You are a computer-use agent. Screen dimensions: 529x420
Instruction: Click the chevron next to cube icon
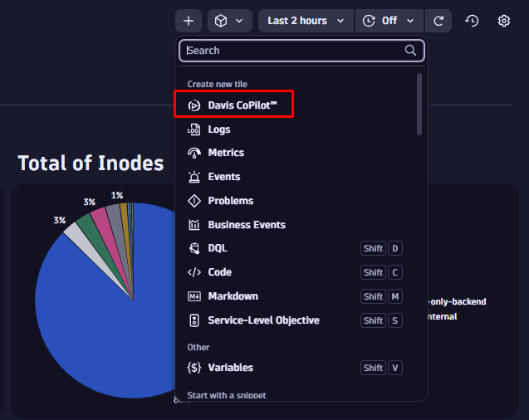point(239,21)
